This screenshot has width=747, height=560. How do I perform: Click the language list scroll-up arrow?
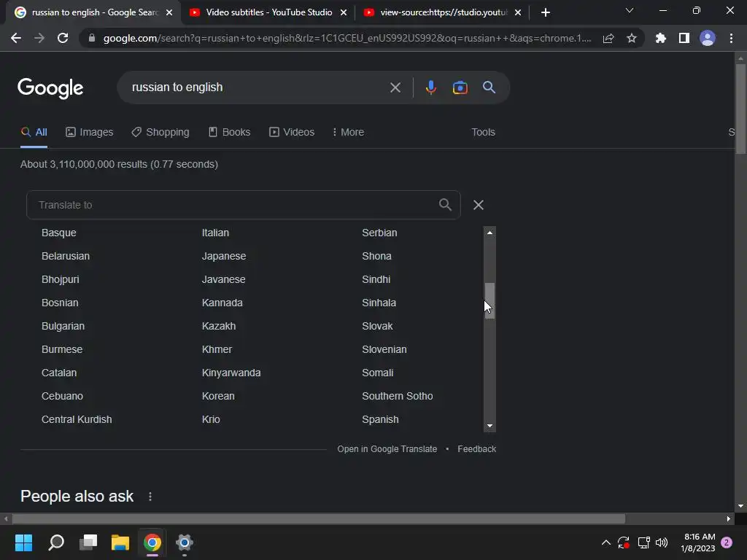(x=489, y=233)
